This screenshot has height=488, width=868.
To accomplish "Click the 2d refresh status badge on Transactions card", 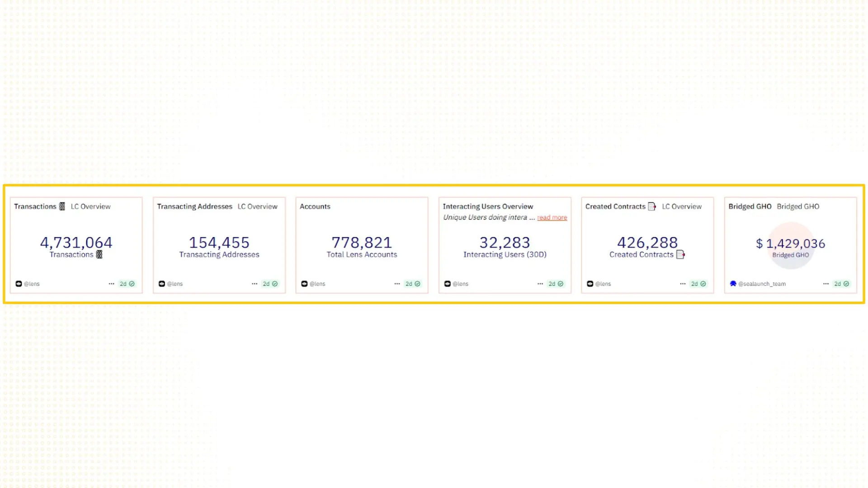I will click(x=127, y=284).
